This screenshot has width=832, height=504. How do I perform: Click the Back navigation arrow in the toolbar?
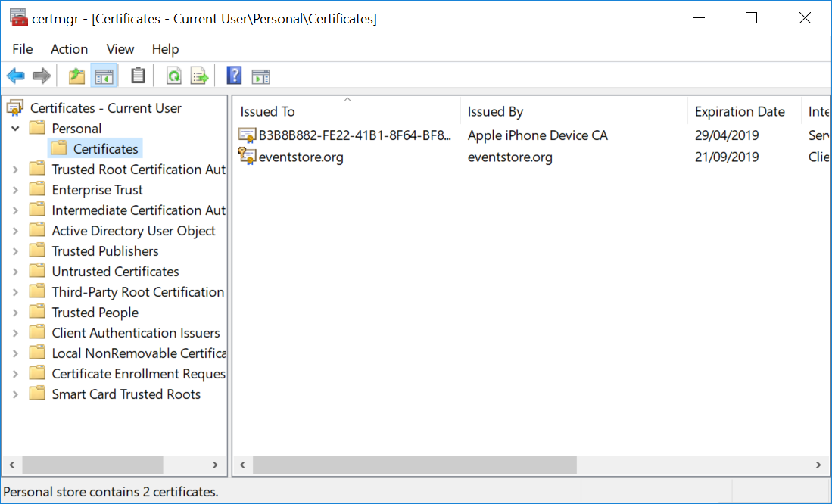[x=15, y=75]
